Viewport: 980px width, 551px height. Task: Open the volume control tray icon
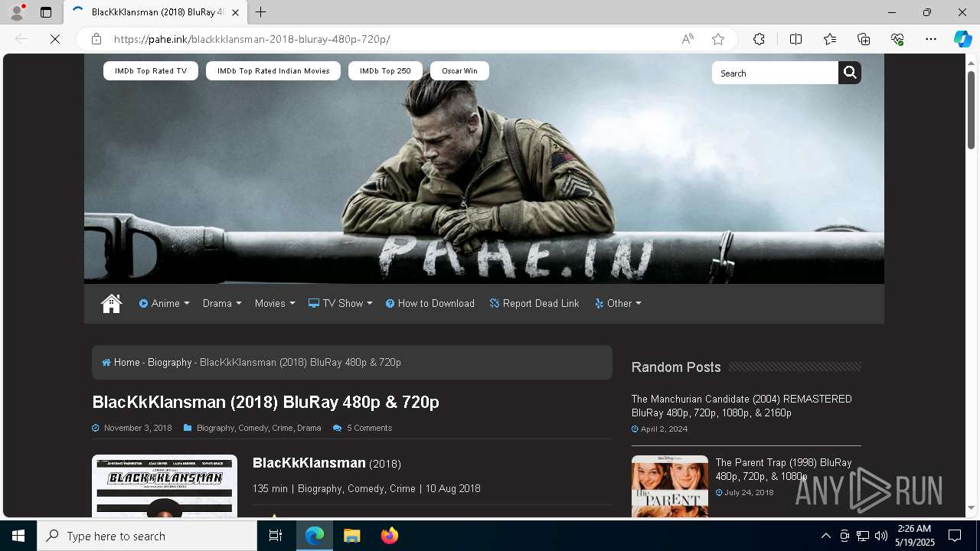click(881, 536)
